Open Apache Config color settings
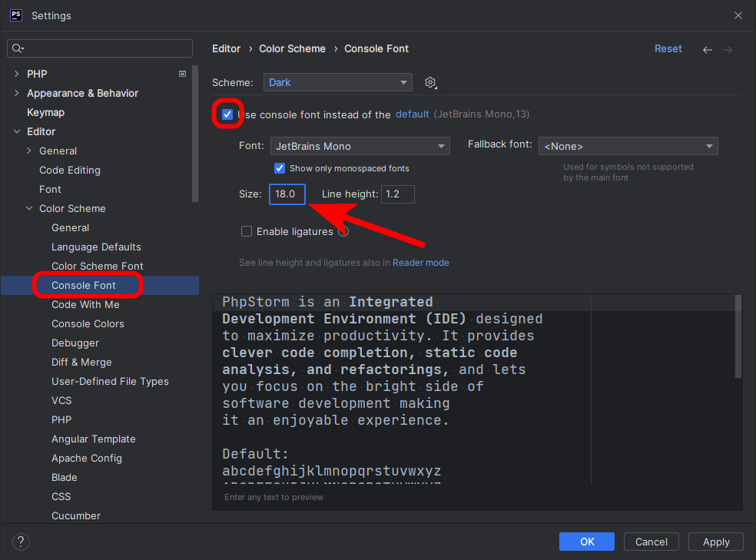756x560 pixels. point(87,459)
